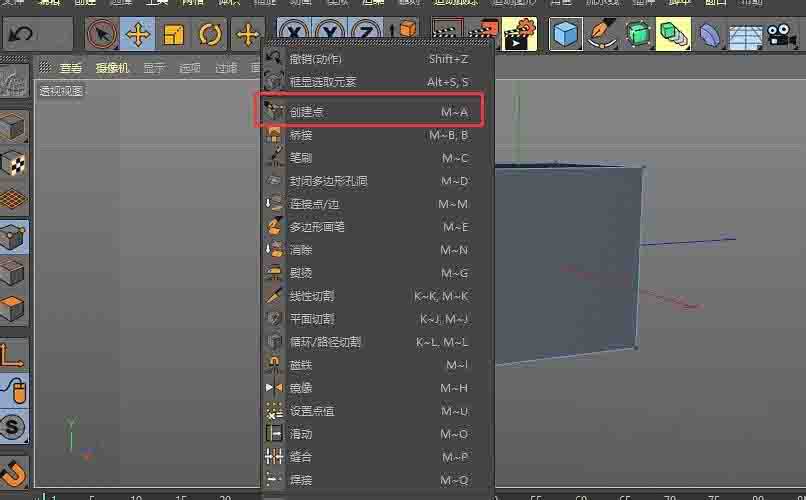The image size is (806, 500).
Task: Enable Axis mode
Action: [x=14, y=355]
